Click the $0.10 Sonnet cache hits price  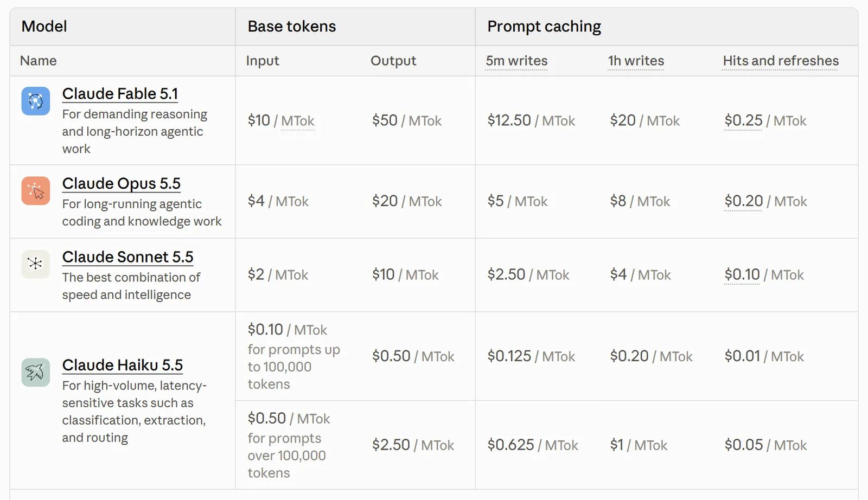coord(742,274)
